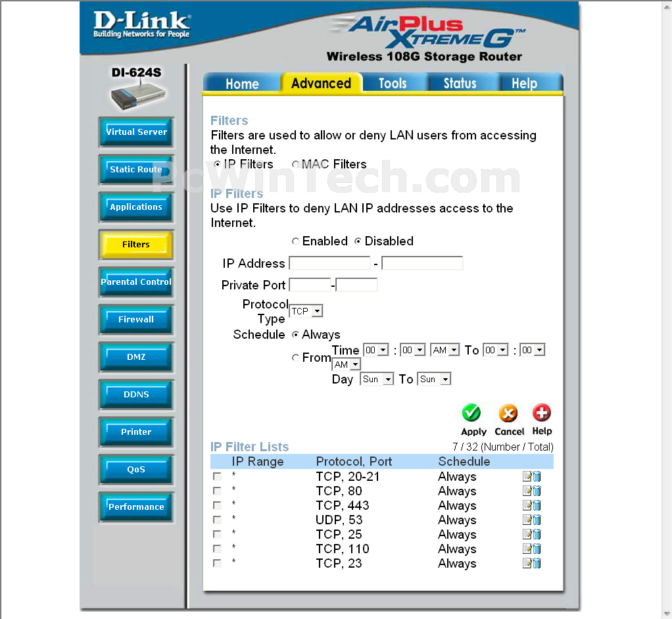Screen dimensions: 672x619
Task: Open the DDNS page
Action: tap(136, 395)
